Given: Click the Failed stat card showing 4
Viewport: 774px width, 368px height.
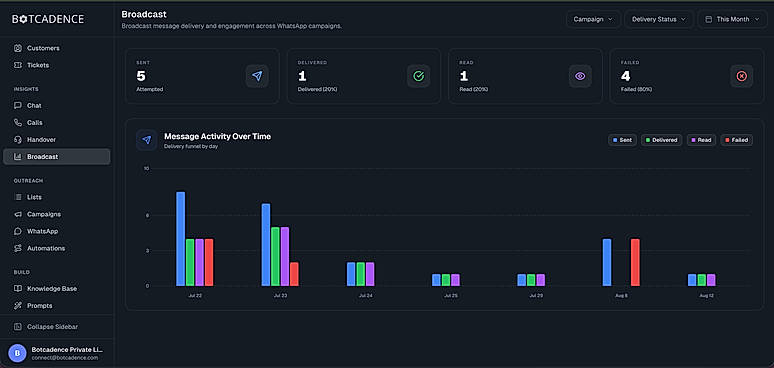Looking at the screenshot, I should coord(687,76).
